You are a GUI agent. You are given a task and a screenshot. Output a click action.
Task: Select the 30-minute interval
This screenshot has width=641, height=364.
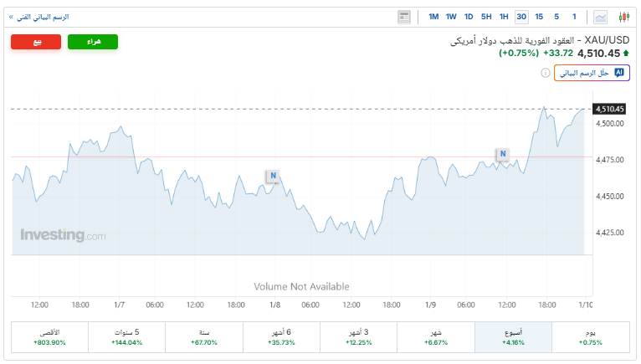click(x=521, y=17)
